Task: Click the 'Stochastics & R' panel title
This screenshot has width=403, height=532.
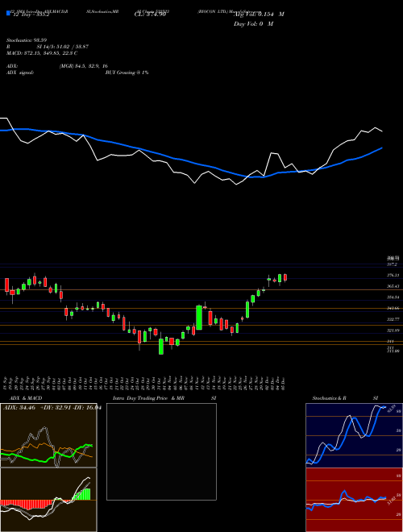Action: 330,398
